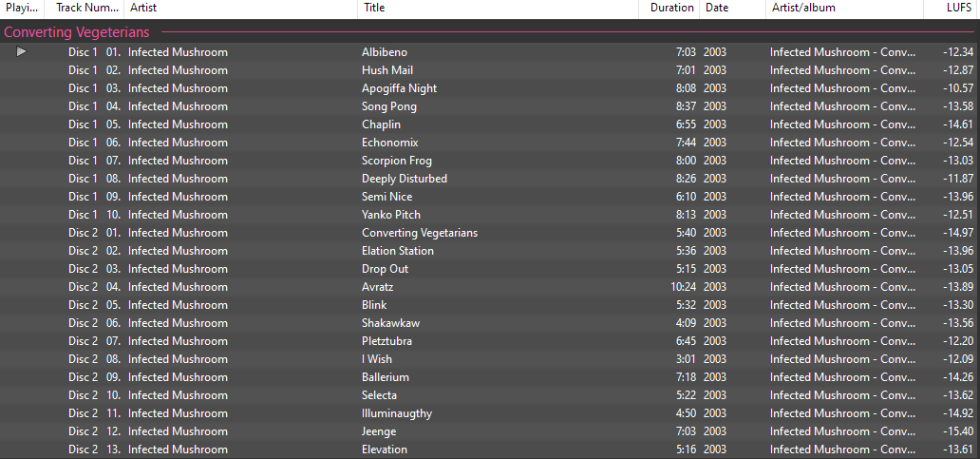Select the track titled Elevation

(x=385, y=449)
